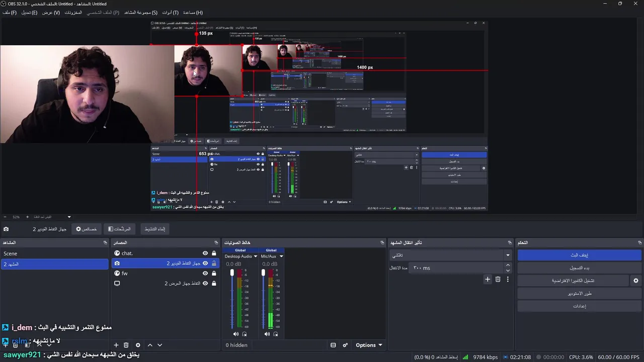Click the transition duration 300 ms field
The image size is (644, 362).
point(456,268)
